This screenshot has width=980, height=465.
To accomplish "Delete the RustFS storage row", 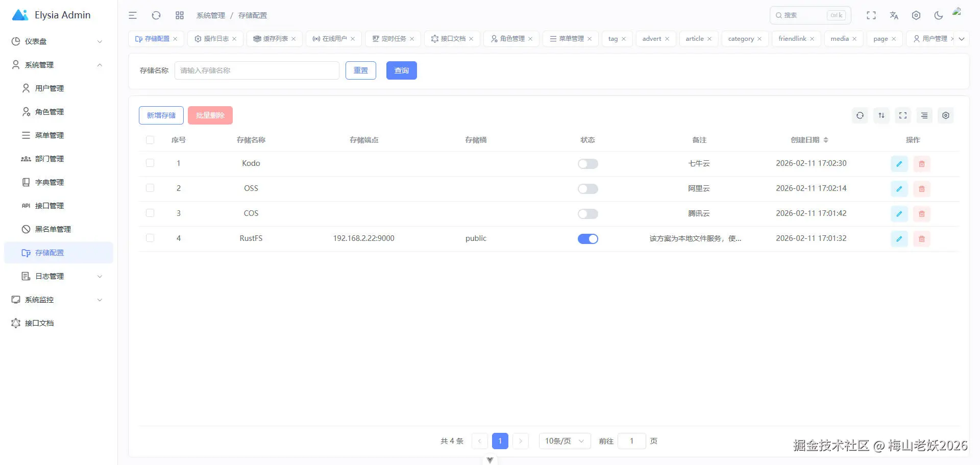I will click(x=922, y=239).
